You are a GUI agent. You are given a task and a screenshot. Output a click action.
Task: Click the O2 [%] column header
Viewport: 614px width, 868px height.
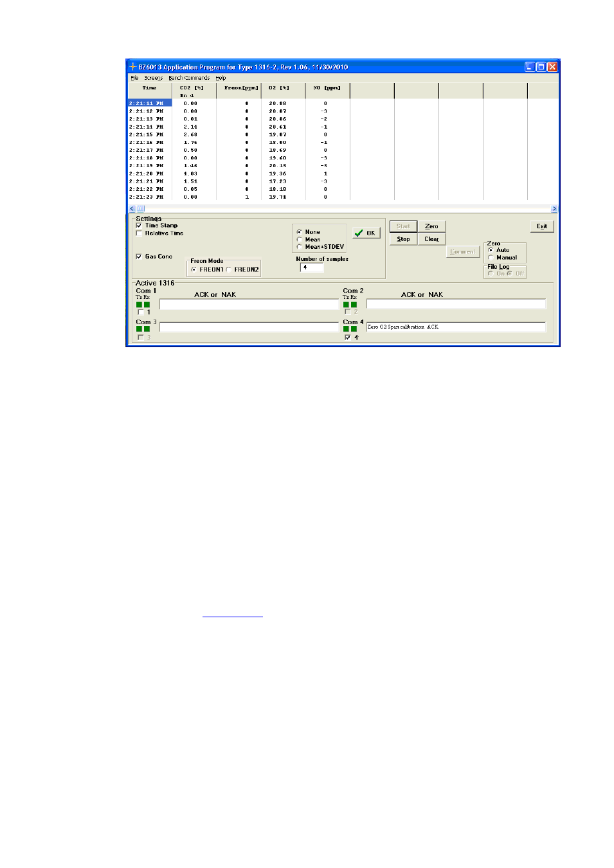tap(283, 91)
